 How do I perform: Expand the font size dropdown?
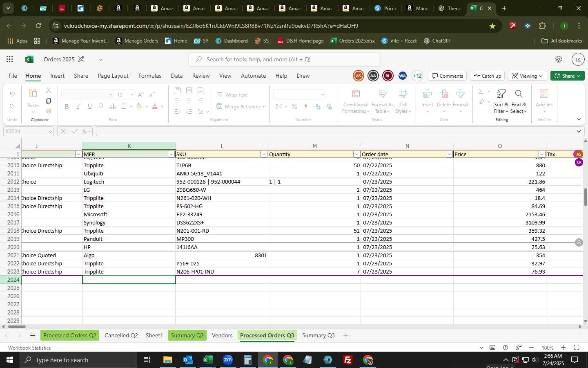pyautogui.click(x=131, y=95)
